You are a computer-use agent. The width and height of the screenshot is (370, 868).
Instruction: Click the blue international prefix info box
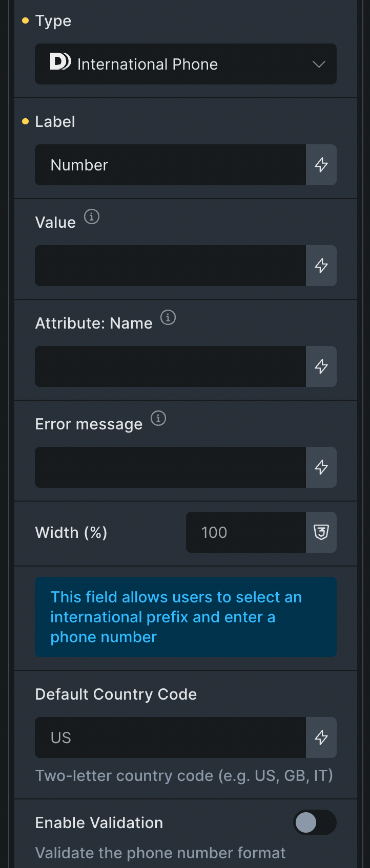186,617
